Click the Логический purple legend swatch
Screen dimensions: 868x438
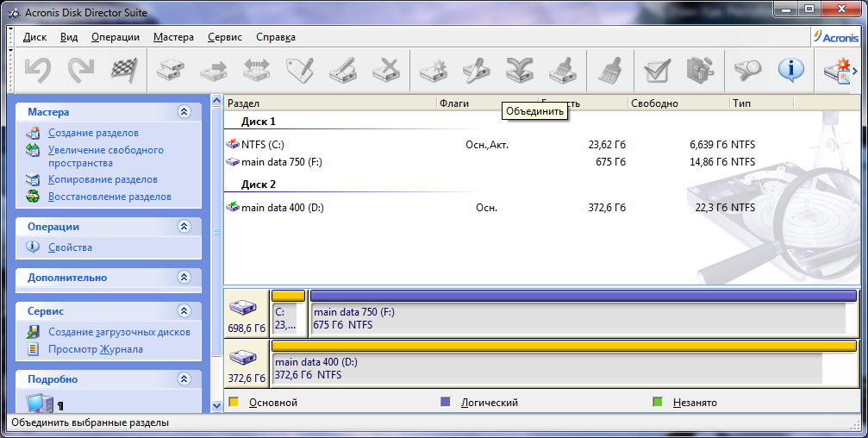click(446, 402)
